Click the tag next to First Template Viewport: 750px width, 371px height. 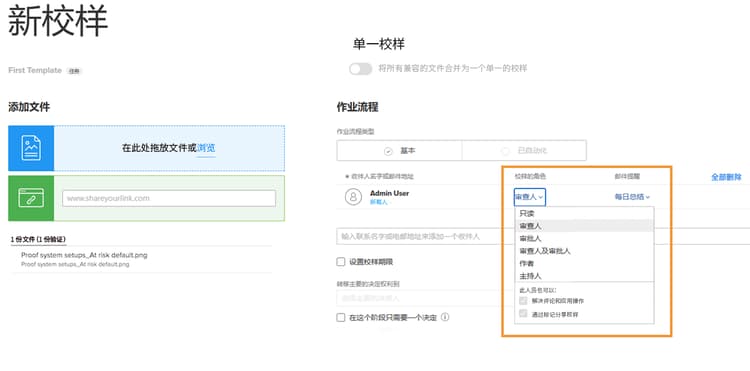pyautogui.click(x=74, y=71)
